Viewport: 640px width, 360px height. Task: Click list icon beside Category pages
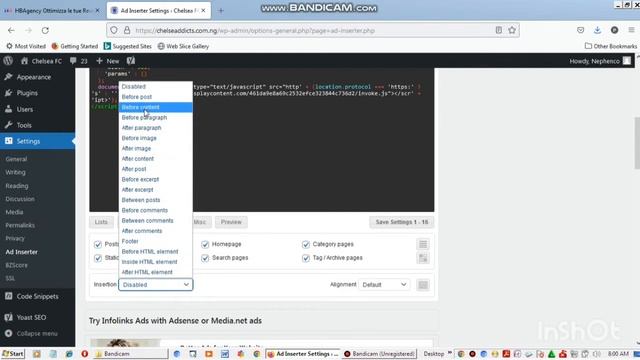(423, 244)
